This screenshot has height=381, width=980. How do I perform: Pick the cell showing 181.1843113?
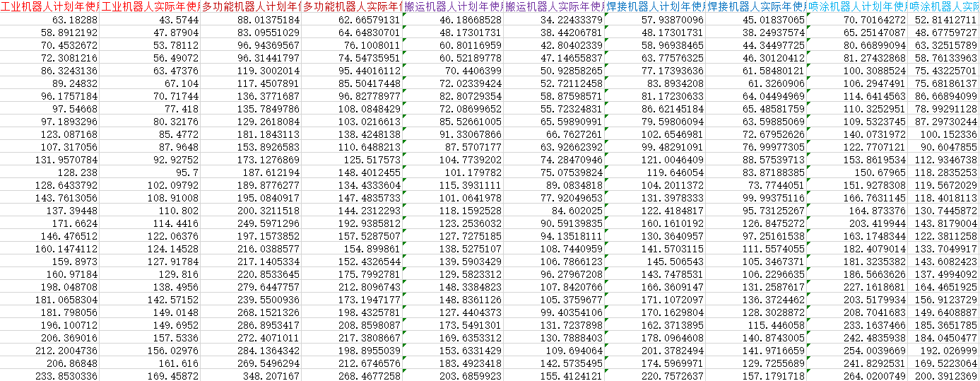click(251, 134)
